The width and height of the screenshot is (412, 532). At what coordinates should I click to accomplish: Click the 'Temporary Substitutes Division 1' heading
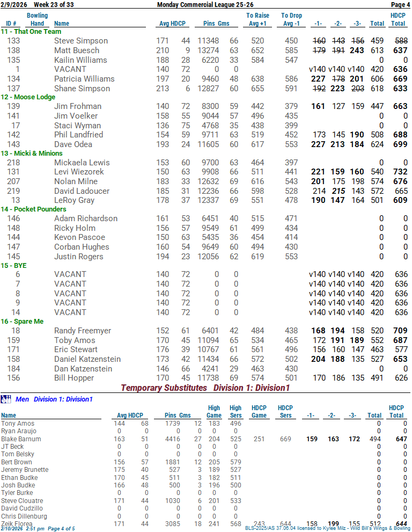(205, 388)
